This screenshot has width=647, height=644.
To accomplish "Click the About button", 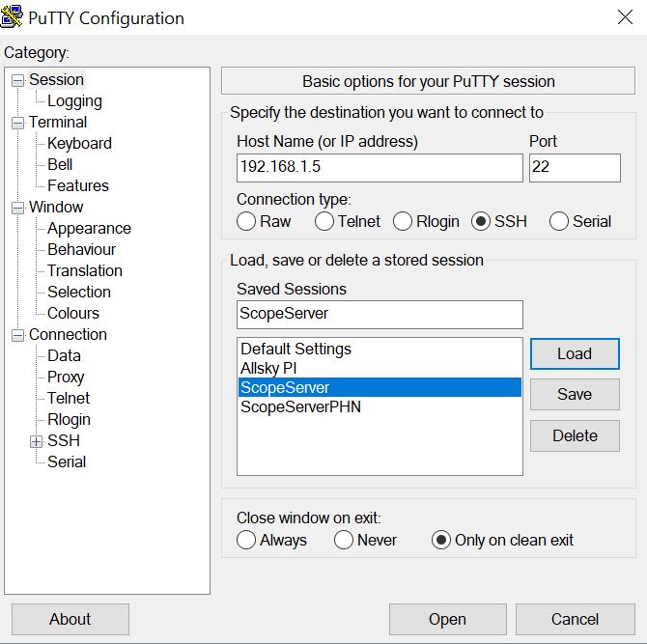I will (x=70, y=619).
